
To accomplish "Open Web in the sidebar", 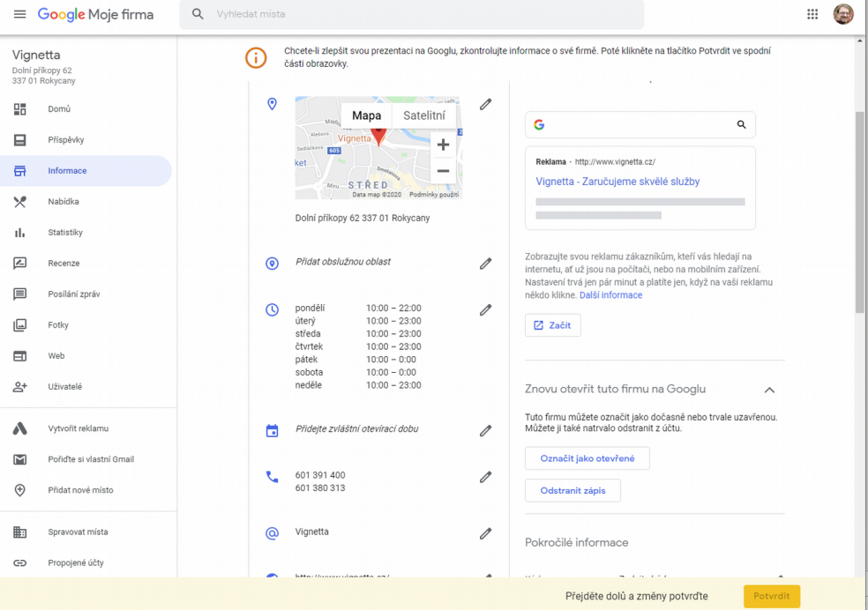I will pyautogui.click(x=86, y=356).
